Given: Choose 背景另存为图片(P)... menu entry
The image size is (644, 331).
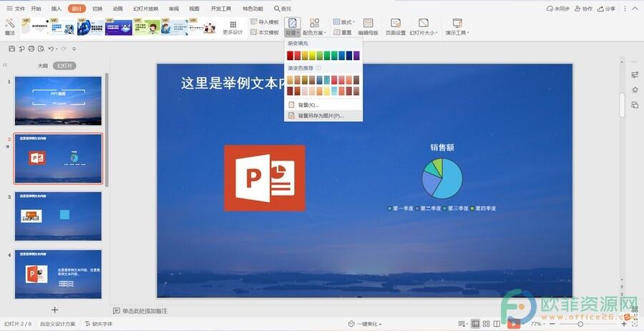Looking at the screenshot, I should 323,116.
